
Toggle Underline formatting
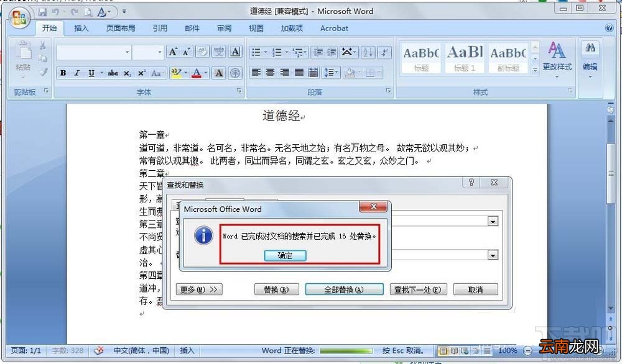pyautogui.click(x=91, y=73)
